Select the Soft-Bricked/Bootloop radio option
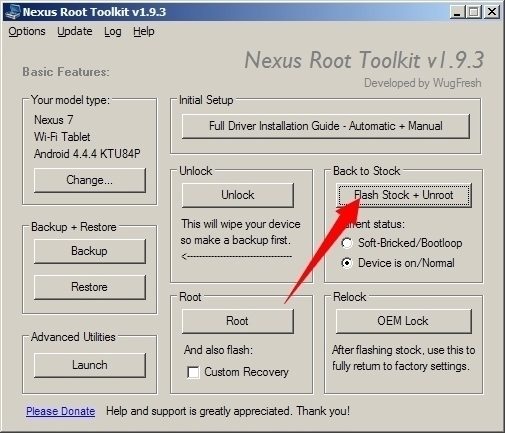This screenshot has height=433, width=505. (x=347, y=243)
